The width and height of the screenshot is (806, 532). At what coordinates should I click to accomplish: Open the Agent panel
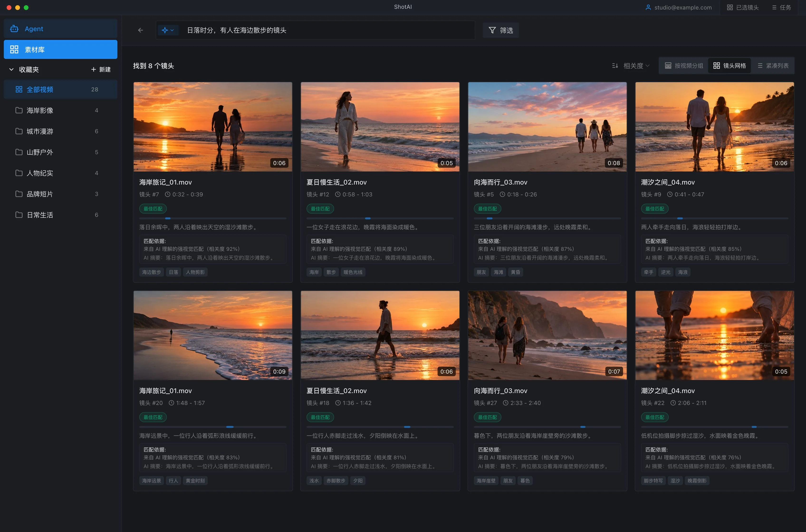pyautogui.click(x=60, y=29)
